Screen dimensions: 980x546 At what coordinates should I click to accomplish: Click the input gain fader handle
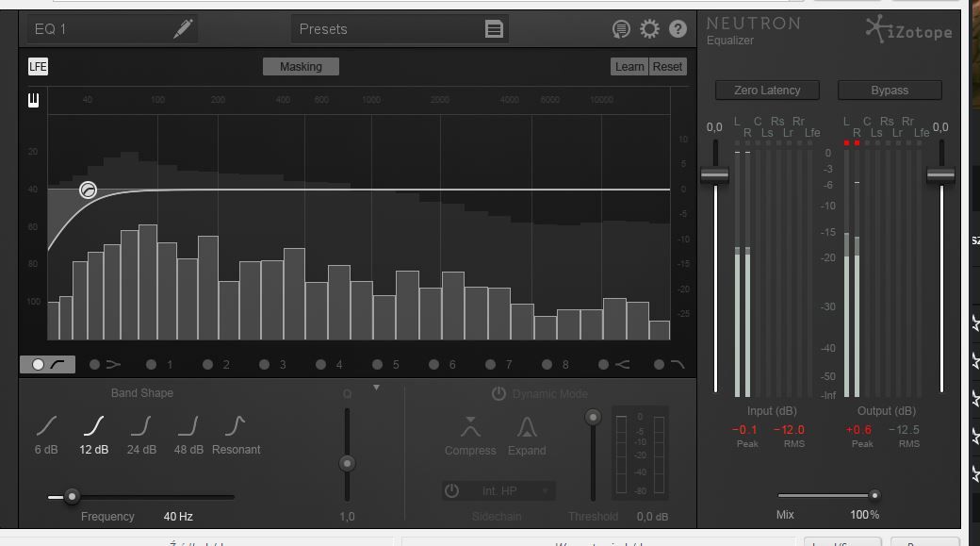pyautogui.click(x=714, y=175)
